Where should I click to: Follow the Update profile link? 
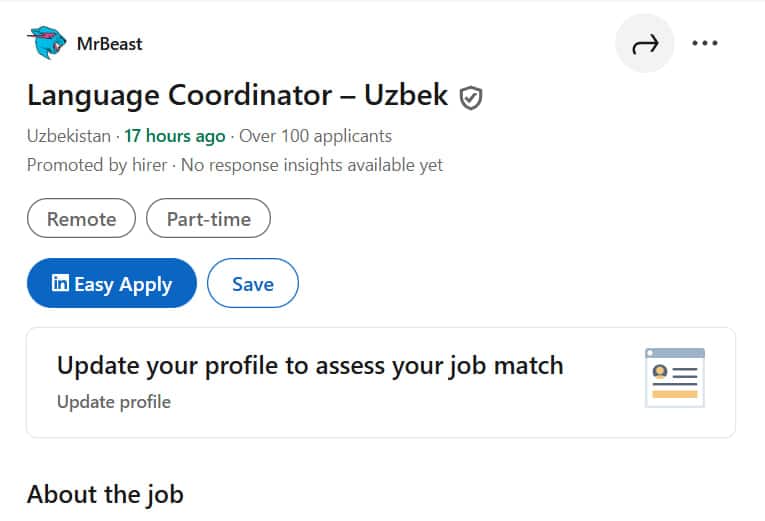tap(114, 402)
